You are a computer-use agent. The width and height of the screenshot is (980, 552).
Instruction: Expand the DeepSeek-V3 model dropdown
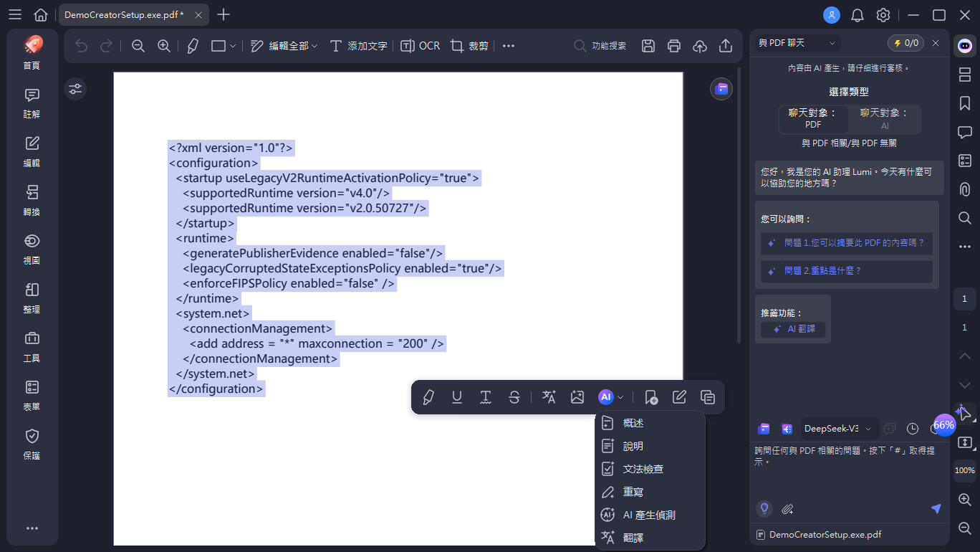(x=838, y=429)
